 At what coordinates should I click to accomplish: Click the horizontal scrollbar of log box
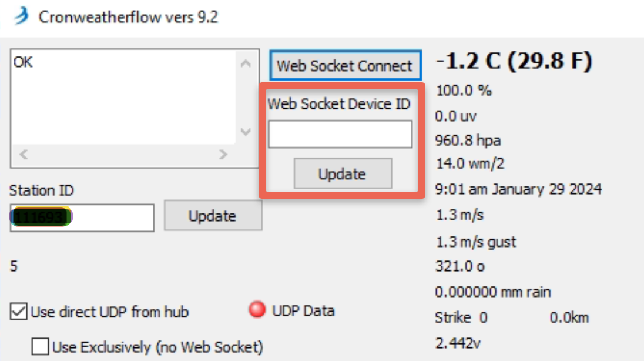click(x=123, y=155)
